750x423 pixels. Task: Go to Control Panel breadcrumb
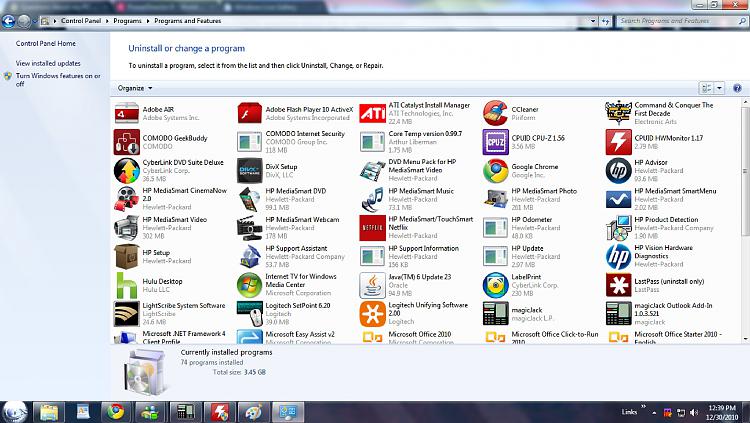point(81,21)
